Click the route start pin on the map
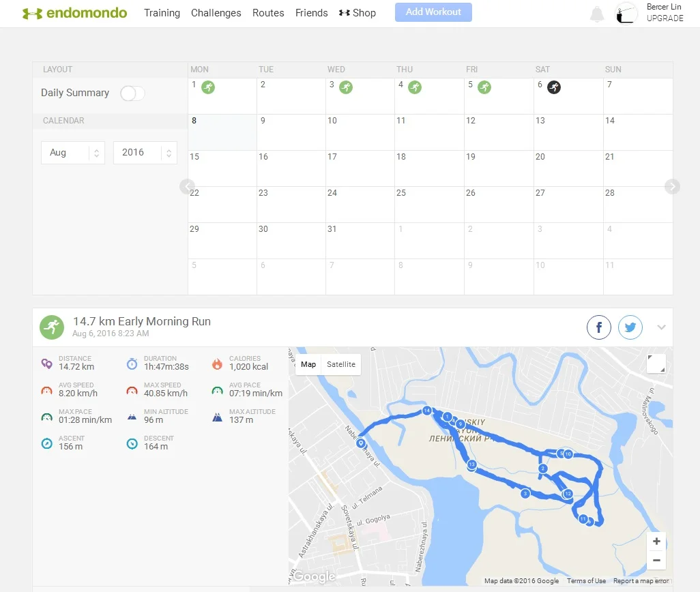This screenshot has width=700, height=592. pyautogui.click(x=361, y=443)
